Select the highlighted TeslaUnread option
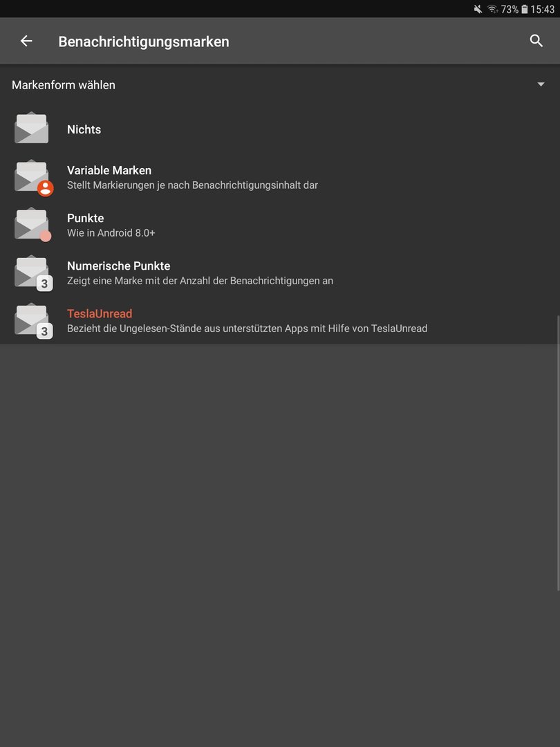Screen dimensions: 560x747 pos(280,320)
